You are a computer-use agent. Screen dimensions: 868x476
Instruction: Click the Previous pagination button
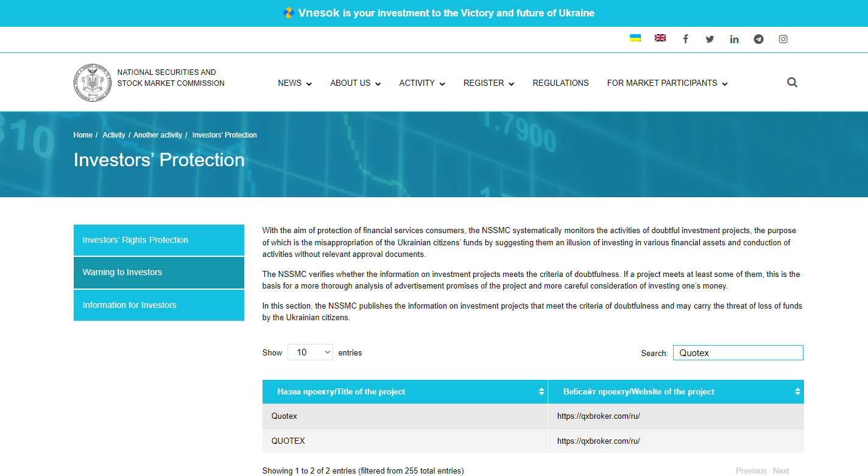coord(751,471)
